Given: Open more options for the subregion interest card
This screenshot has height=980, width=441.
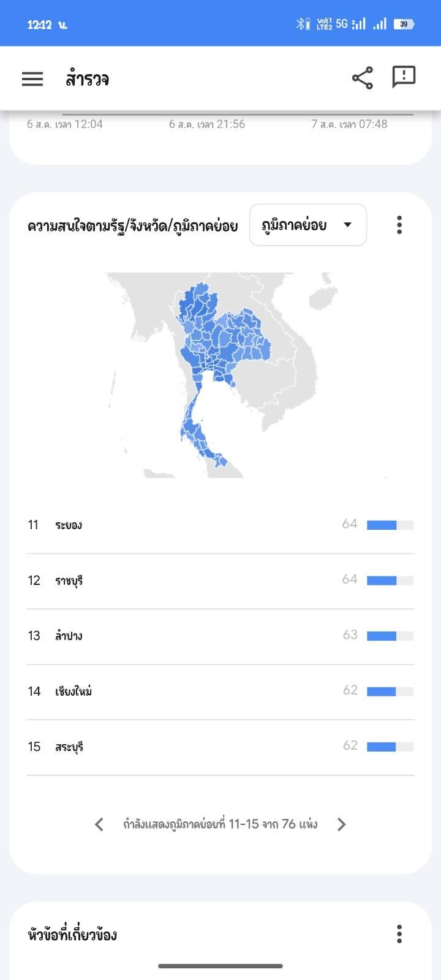Looking at the screenshot, I should point(399,225).
